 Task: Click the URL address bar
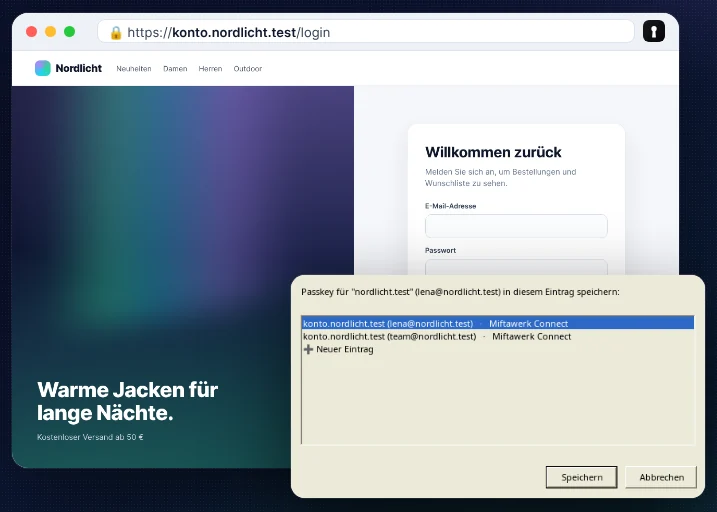366,32
